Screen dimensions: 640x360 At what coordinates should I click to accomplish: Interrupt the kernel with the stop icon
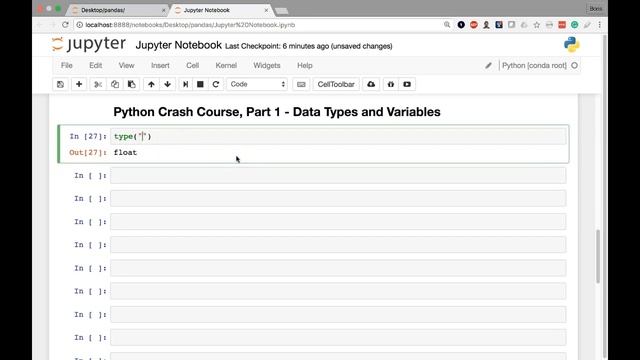click(x=200, y=84)
